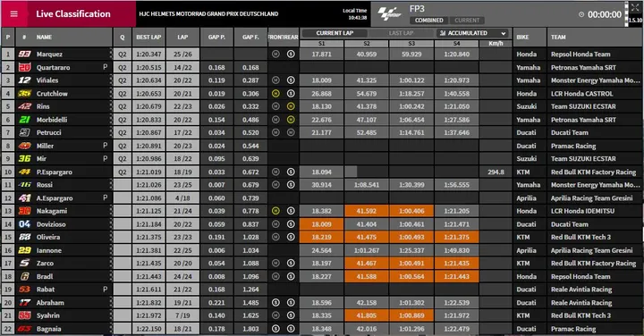Viewport: 644px width, 336px height.
Task: Click Marquez's front tyre M icon
Action: [275, 54]
